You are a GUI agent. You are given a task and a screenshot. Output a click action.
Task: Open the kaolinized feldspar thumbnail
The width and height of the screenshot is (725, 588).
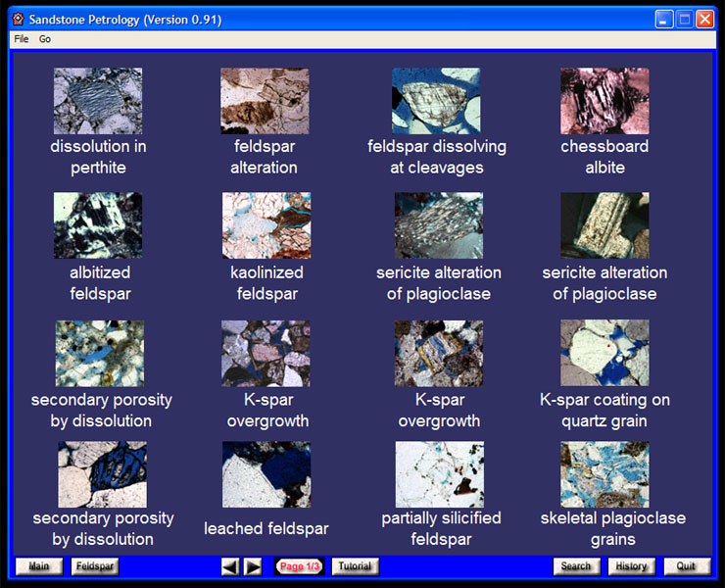coord(266,225)
